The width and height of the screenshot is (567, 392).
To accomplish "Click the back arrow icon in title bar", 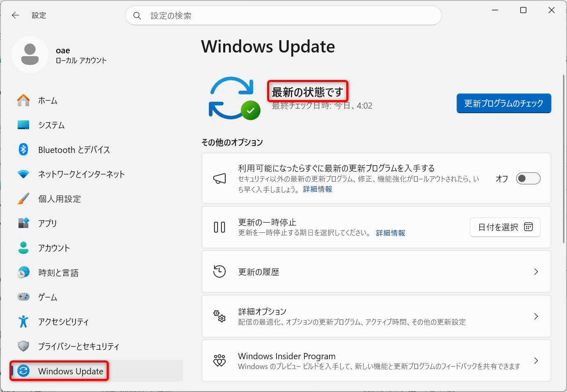I will 16,15.
